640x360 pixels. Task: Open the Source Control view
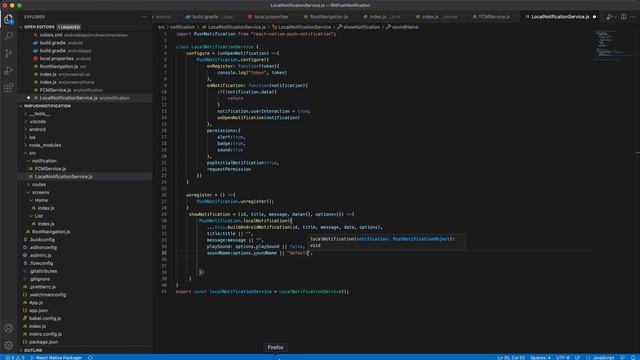9,53
